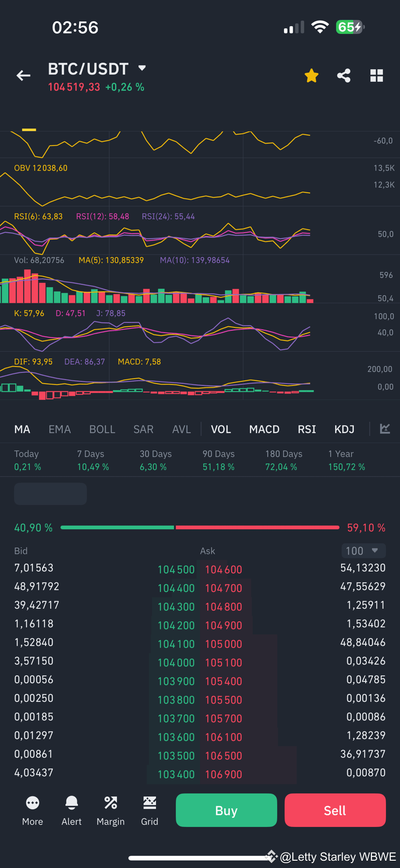This screenshot has height=868, width=400.
Task: Open the share icon
Action: click(344, 75)
